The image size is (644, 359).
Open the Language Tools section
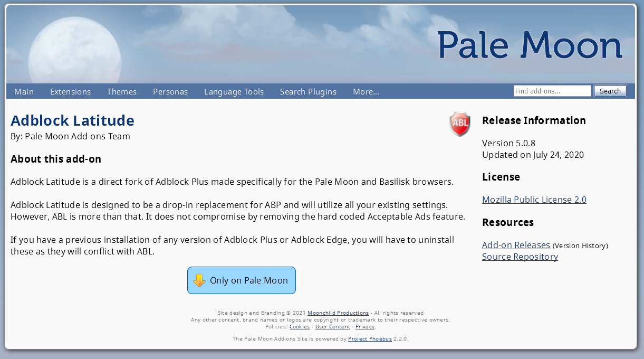(x=234, y=91)
